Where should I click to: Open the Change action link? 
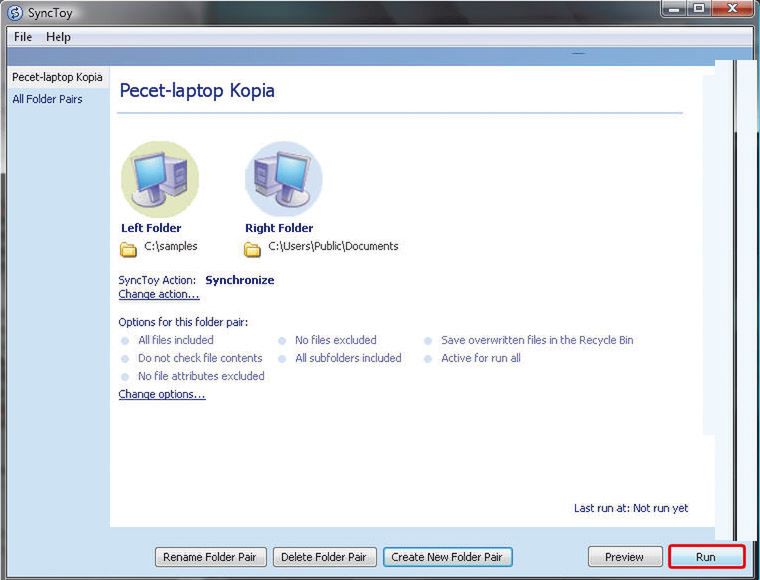click(x=159, y=294)
